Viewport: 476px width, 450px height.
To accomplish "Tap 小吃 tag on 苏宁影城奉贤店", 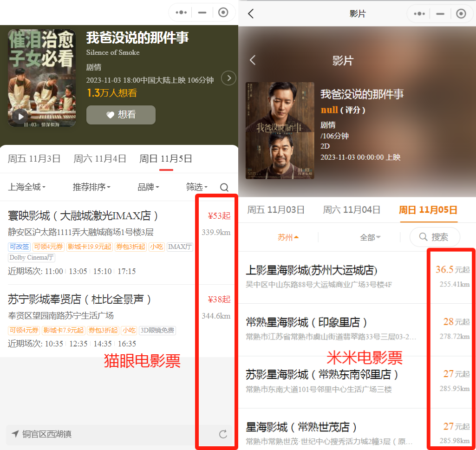I will coord(129,330).
